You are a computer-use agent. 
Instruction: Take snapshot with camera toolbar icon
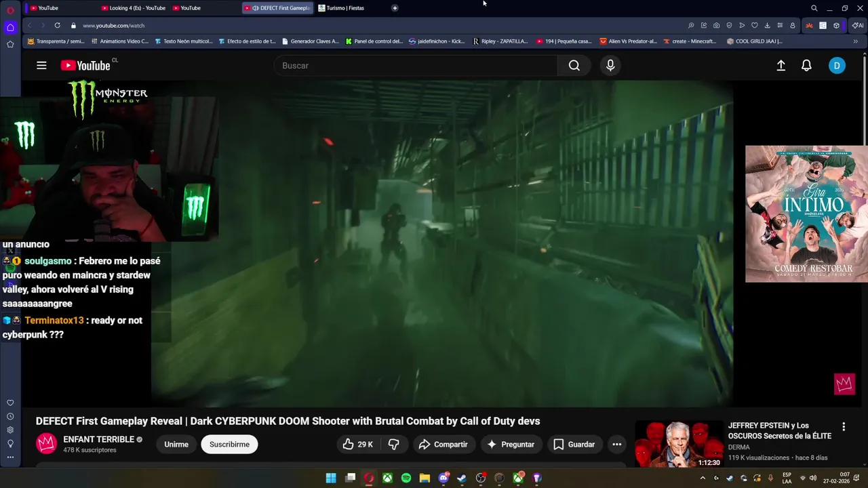click(x=716, y=26)
